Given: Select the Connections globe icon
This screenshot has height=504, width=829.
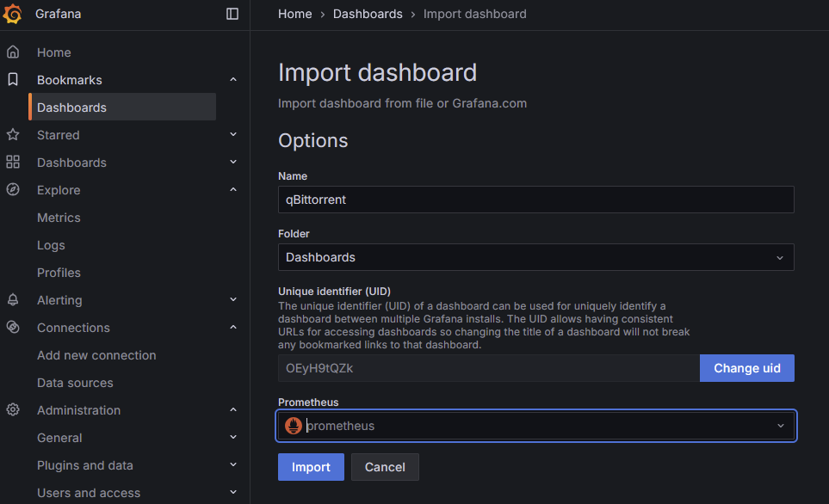Looking at the screenshot, I should (12, 328).
